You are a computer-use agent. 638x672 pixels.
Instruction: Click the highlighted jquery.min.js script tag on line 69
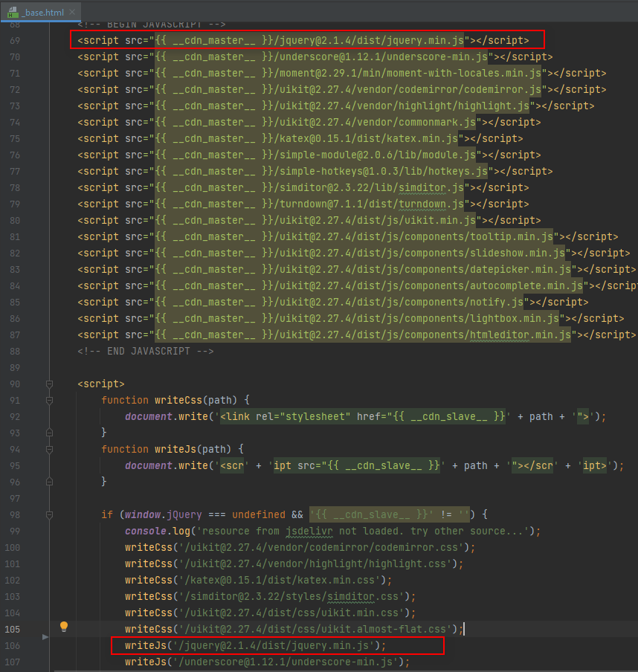click(306, 40)
